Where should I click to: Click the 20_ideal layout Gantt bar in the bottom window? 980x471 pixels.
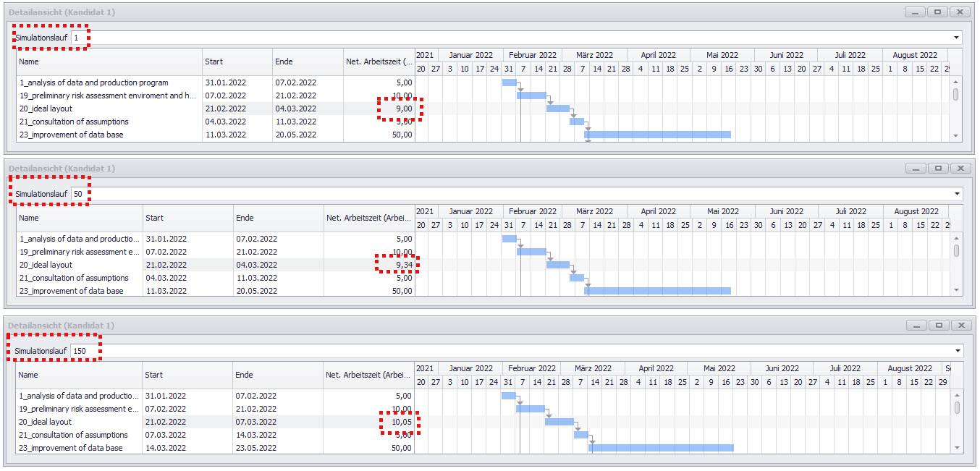coord(559,422)
